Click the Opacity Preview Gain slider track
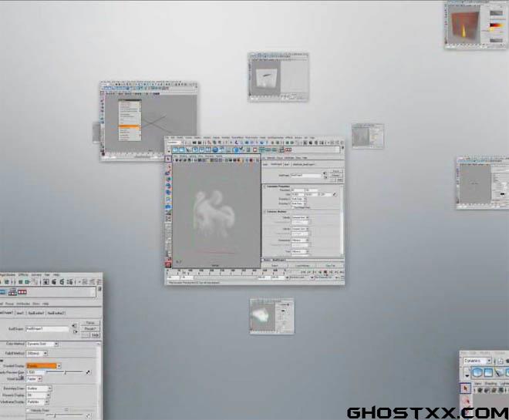Viewport: 509px width, 420px height. (65, 372)
